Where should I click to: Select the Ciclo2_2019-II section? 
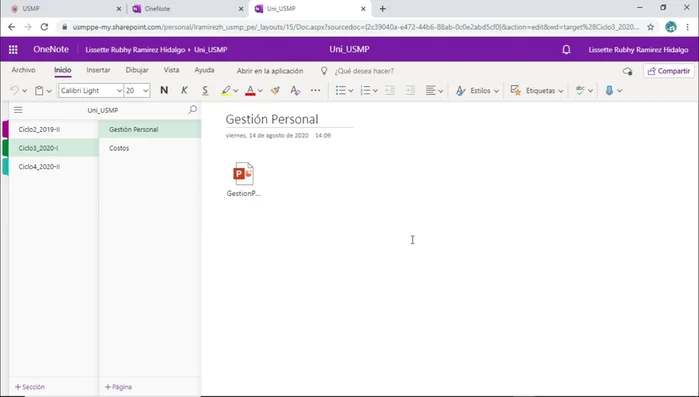click(x=53, y=129)
